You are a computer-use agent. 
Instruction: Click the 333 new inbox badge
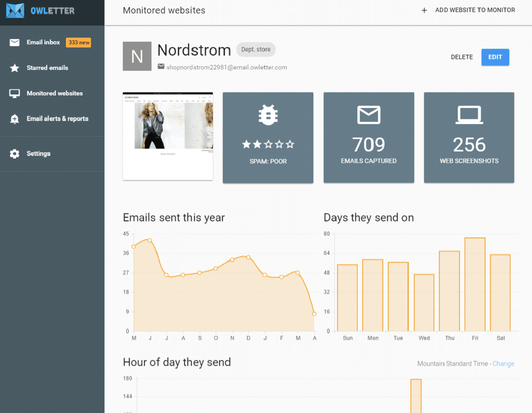pyautogui.click(x=79, y=43)
